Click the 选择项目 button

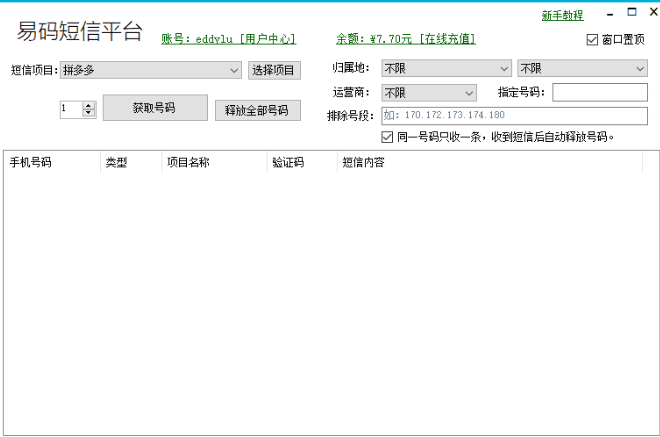click(274, 70)
